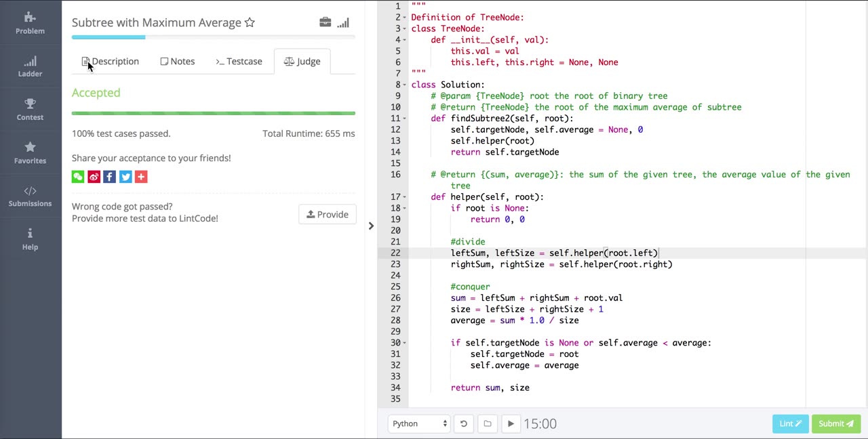Open more sharing options plus icon
Image resolution: width=868 pixels, height=439 pixels.
141,177
